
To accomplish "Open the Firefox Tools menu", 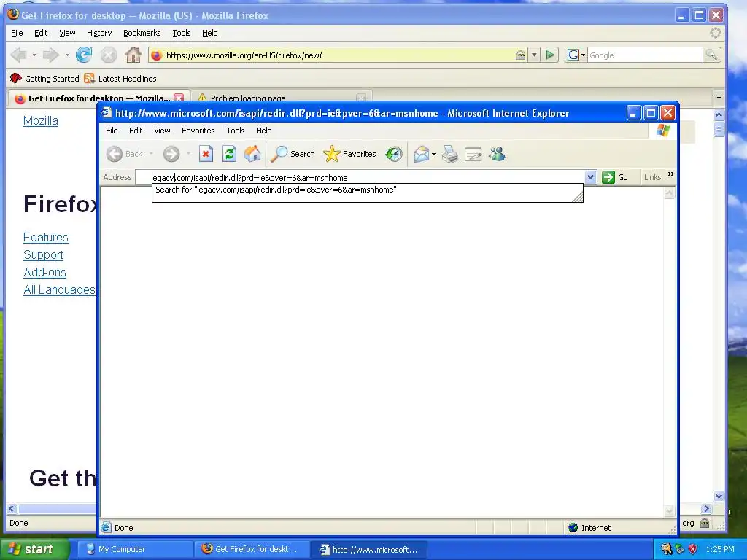I will [x=182, y=33].
